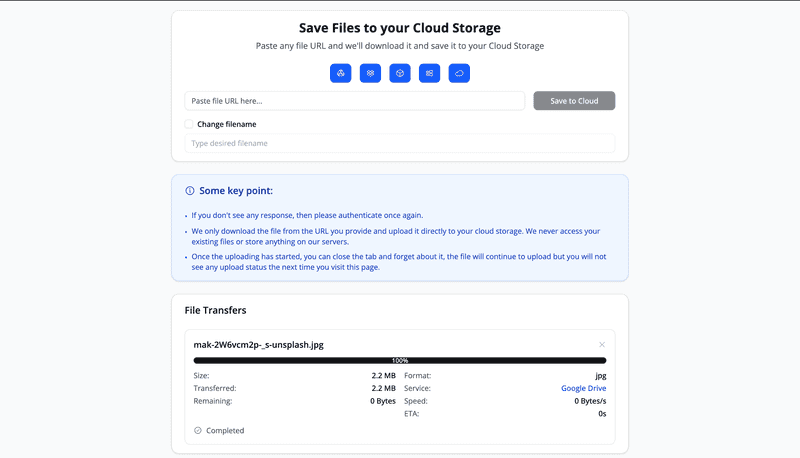
Task: Click the File Transfers heading
Action: [x=215, y=310]
